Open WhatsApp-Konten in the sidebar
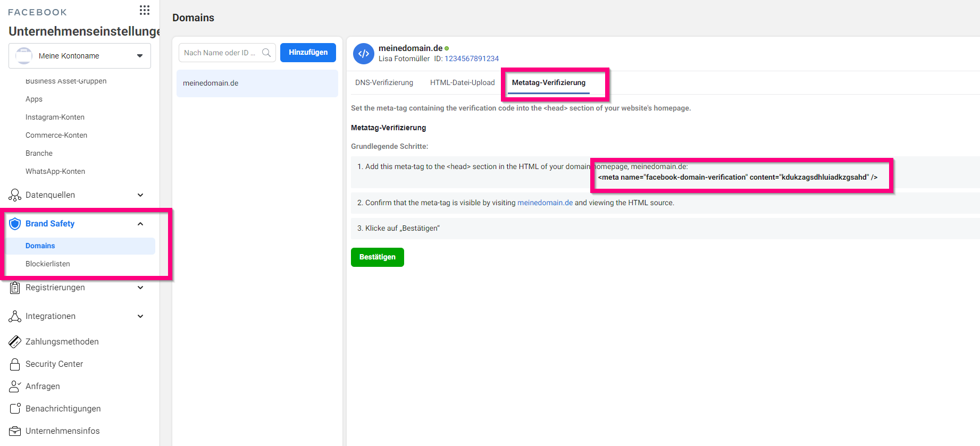 pyautogui.click(x=55, y=172)
